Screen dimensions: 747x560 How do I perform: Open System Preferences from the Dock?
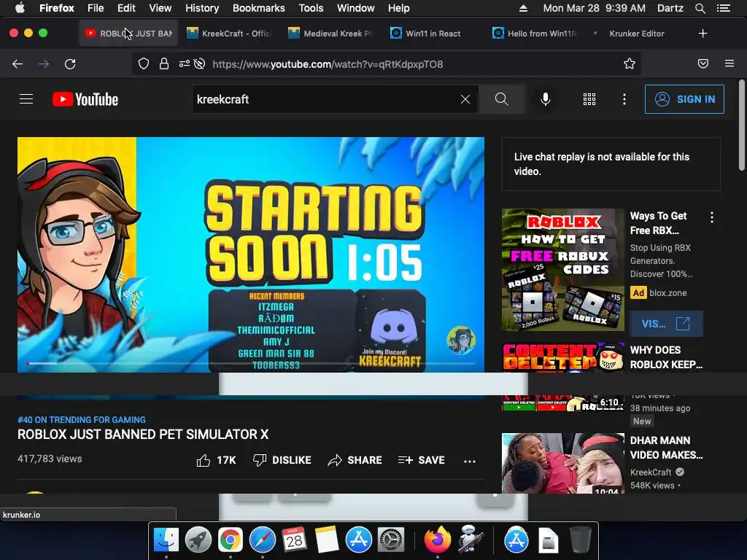tap(391, 540)
